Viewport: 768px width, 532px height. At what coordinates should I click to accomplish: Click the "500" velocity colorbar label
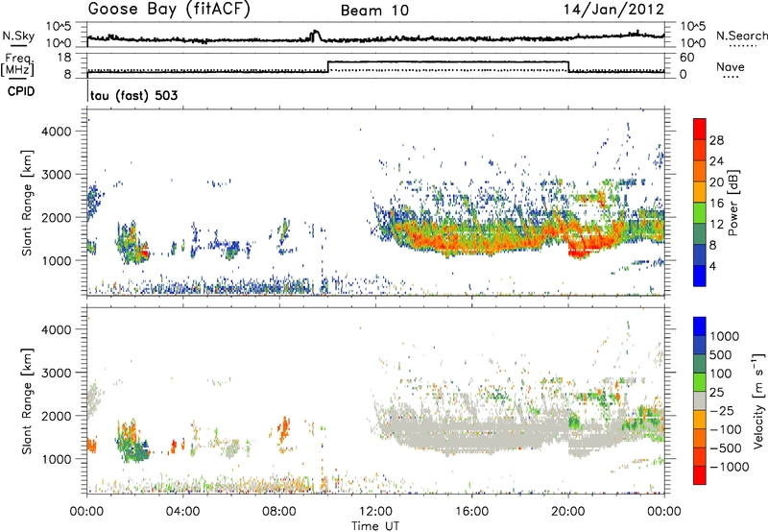721,355
